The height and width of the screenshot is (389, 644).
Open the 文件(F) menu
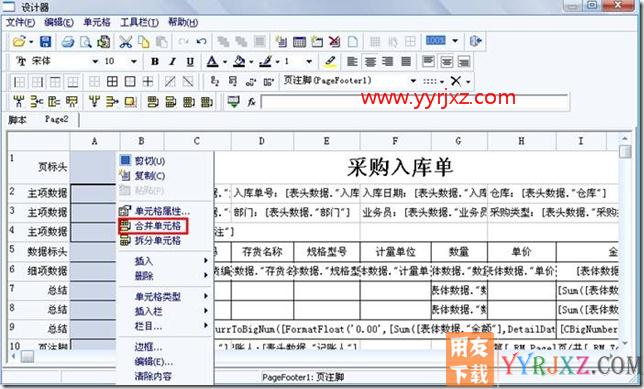pos(20,22)
